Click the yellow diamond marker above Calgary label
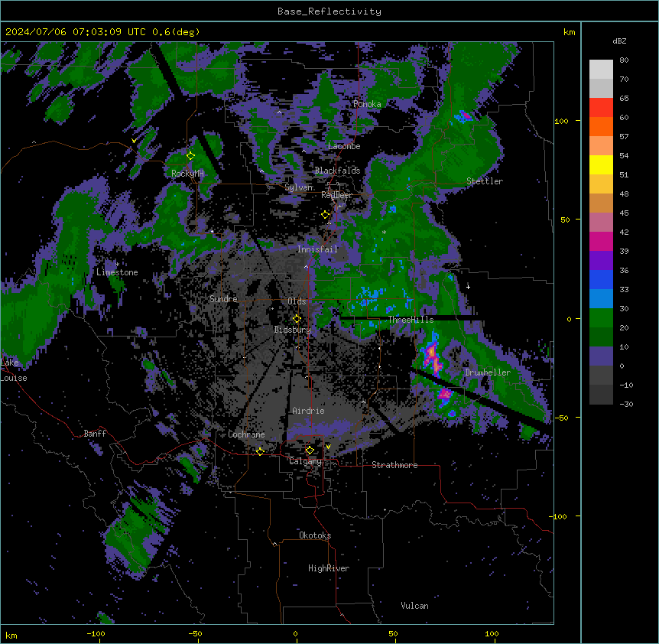Image resolution: width=659 pixels, height=644 pixels. (x=310, y=450)
